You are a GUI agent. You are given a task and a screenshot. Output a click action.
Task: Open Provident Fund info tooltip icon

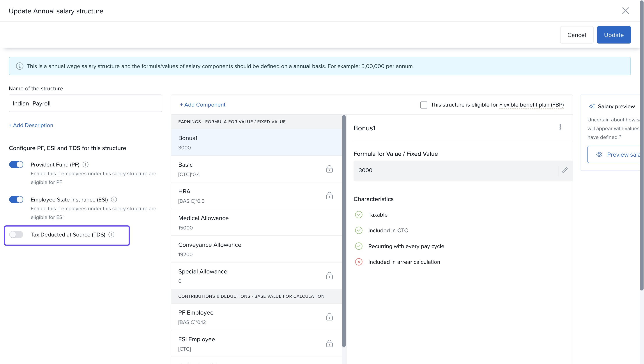85,164
